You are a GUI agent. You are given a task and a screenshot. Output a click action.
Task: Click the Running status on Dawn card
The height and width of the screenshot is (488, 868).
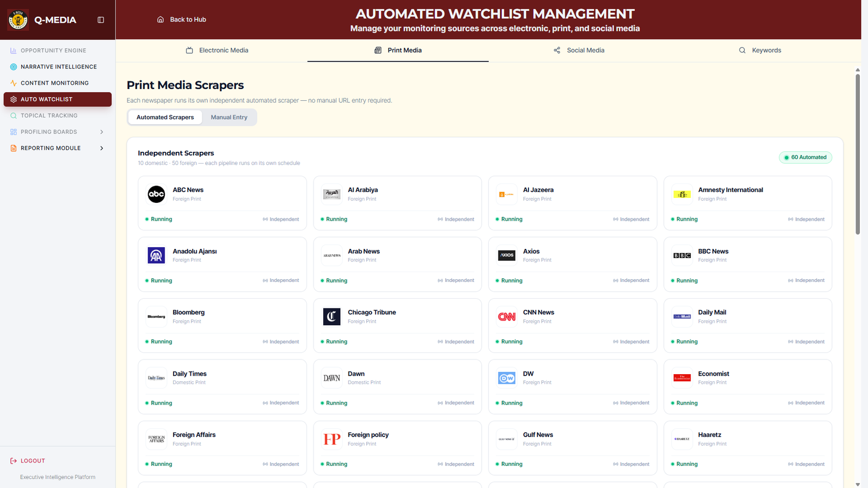click(334, 403)
